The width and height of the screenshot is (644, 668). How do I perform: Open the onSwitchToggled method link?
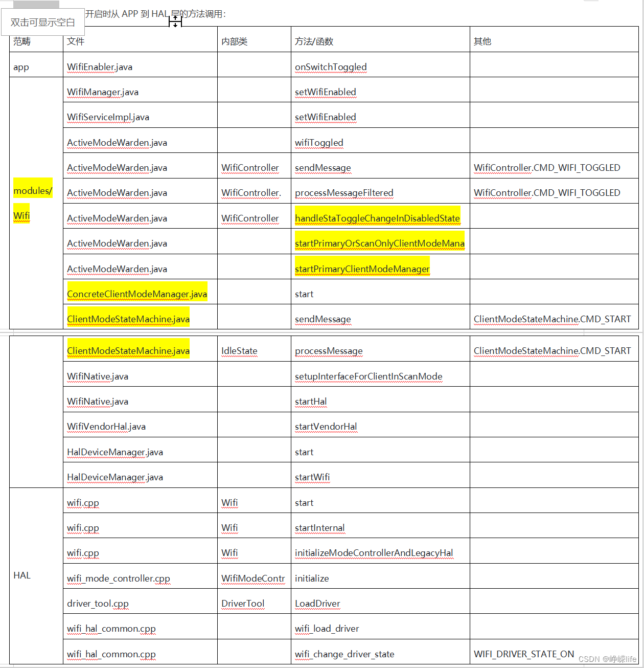click(x=330, y=67)
